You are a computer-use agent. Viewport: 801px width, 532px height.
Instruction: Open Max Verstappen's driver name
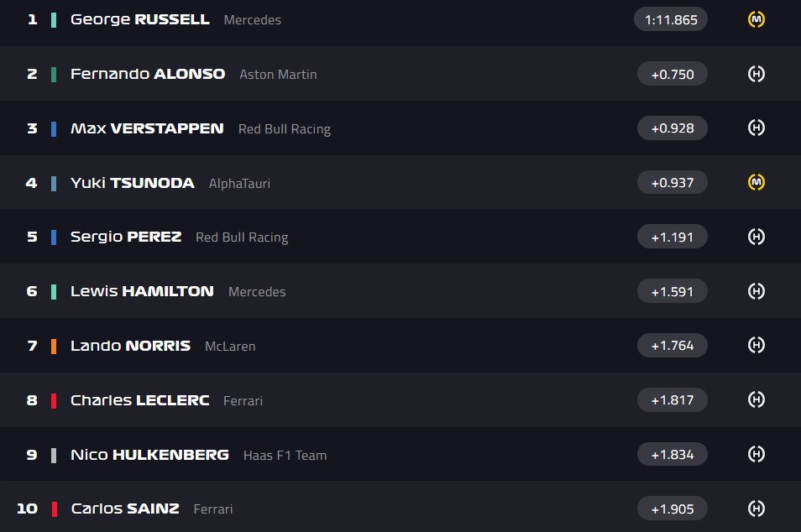tap(147, 128)
